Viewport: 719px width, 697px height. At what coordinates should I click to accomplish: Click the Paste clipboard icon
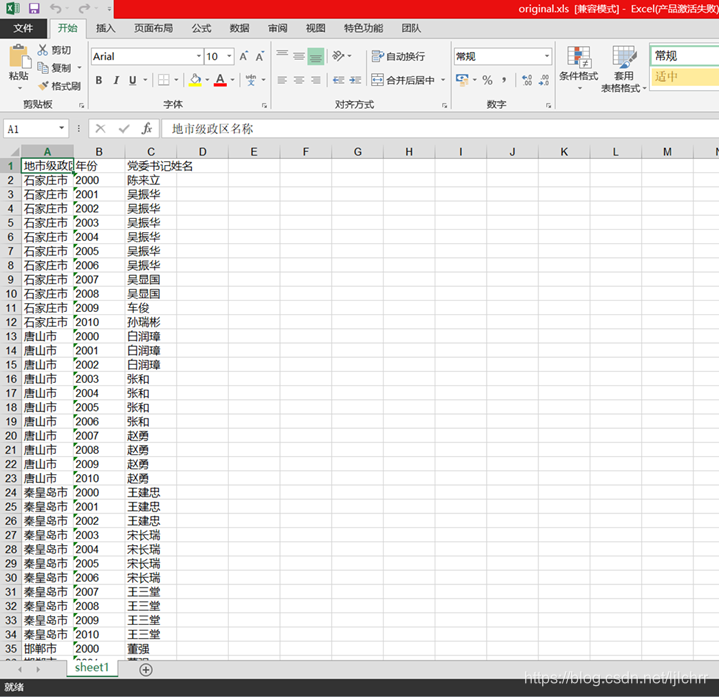(19, 57)
